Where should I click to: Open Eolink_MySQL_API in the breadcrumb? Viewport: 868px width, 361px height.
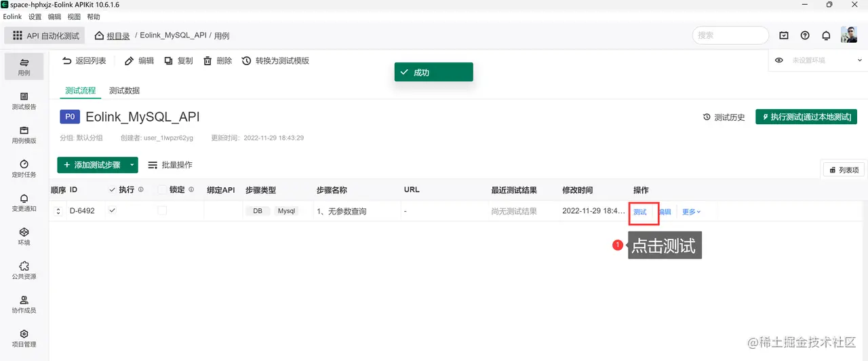(173, 35)
